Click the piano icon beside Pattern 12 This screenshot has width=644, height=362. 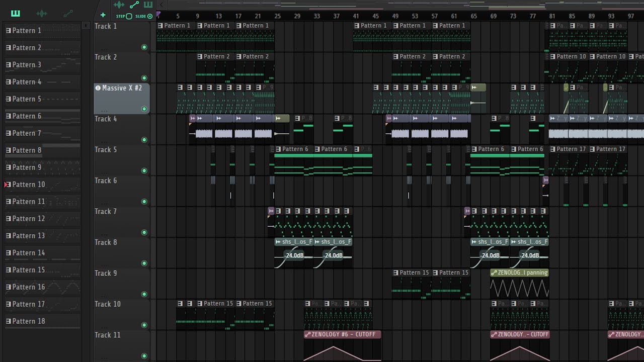[x=8, y=219]
